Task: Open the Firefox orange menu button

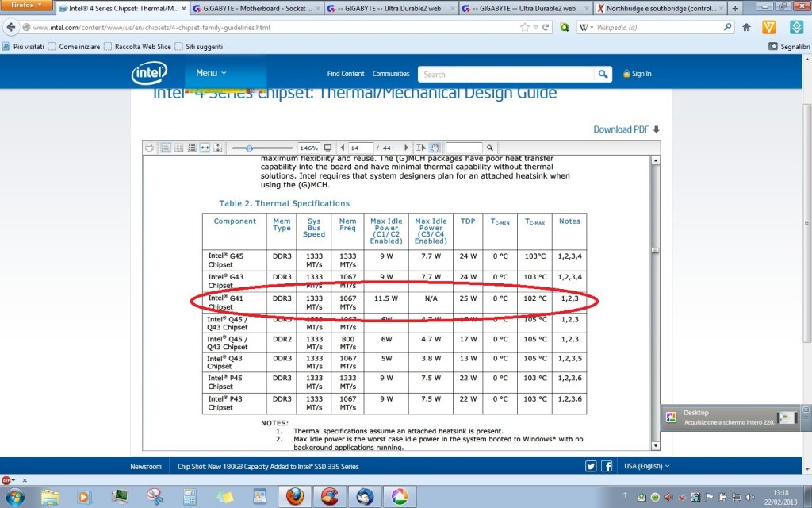Action: (x=26, y=6)
